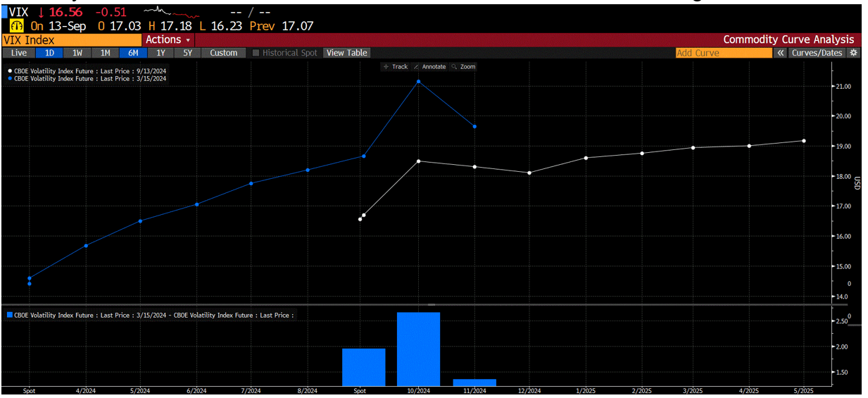
Task: Select the 1M time range tab
Action: [x=105, y=53]
